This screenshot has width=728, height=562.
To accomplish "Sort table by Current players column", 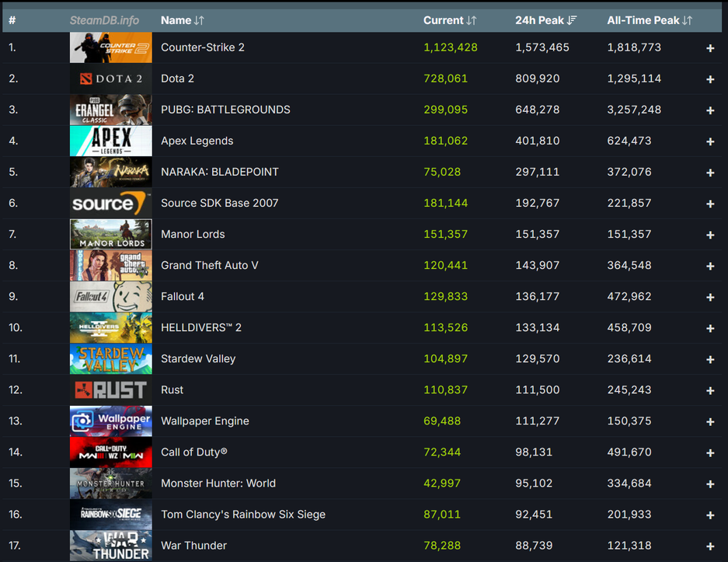I will tap(449, 20).
